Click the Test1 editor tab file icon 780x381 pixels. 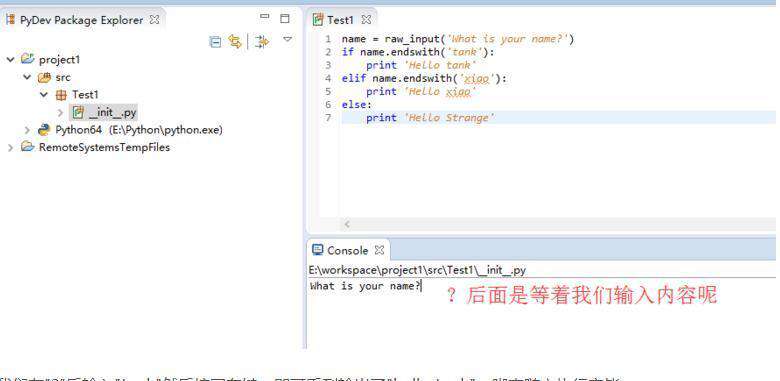tap(317, 20)
